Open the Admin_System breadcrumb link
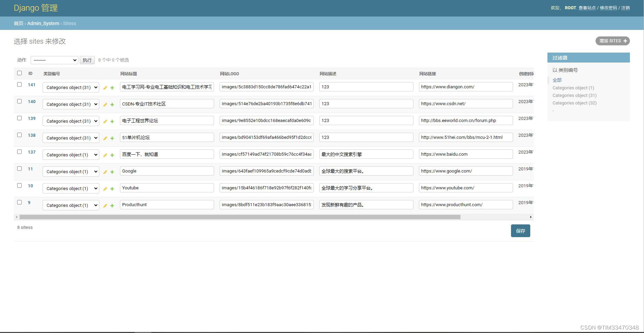This screenshot has width=644, height=333. (43, 23)
